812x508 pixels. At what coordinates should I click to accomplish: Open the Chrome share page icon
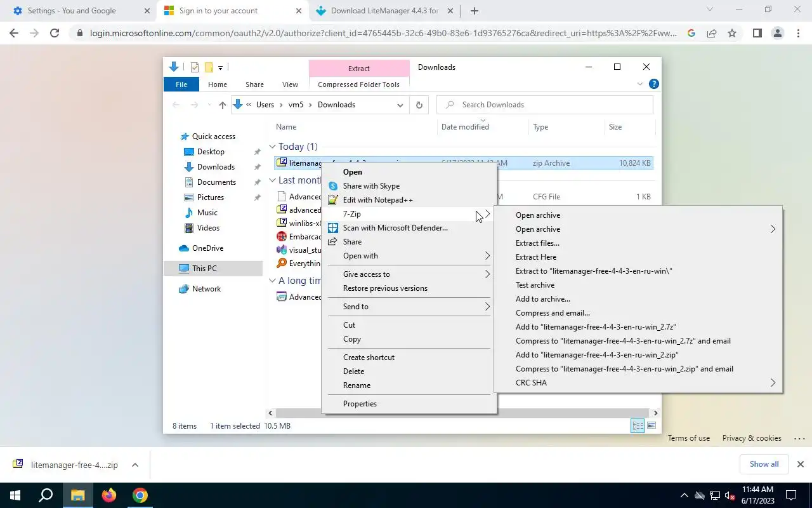(712, 33)
